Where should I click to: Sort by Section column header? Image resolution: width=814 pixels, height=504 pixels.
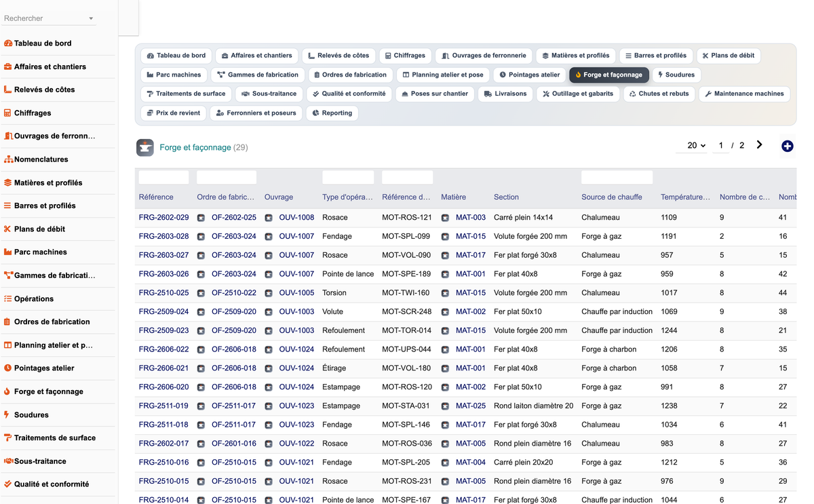pos(506,197)
